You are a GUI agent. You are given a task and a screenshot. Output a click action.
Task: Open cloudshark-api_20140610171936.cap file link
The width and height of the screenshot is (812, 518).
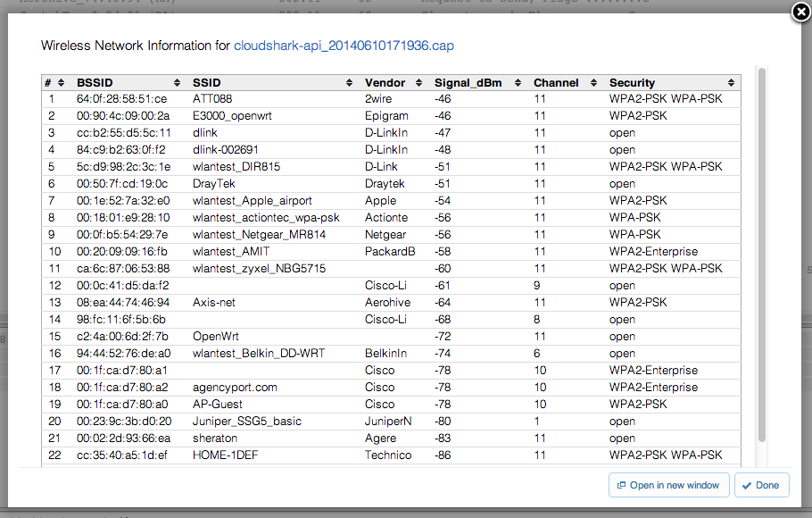344,46
